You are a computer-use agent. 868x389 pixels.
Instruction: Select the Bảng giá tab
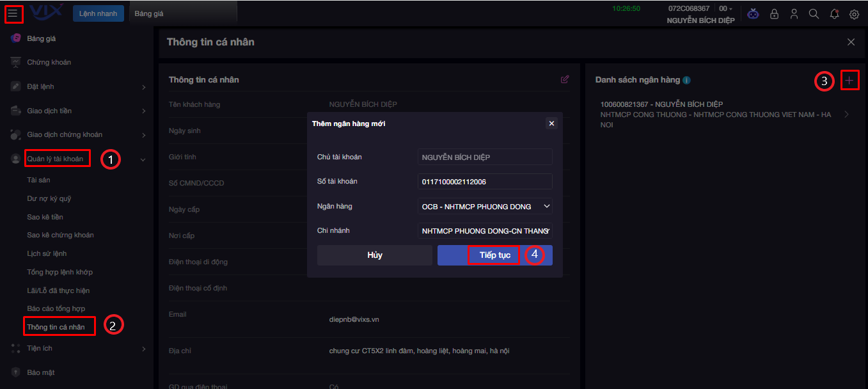(x=149, y=13)
